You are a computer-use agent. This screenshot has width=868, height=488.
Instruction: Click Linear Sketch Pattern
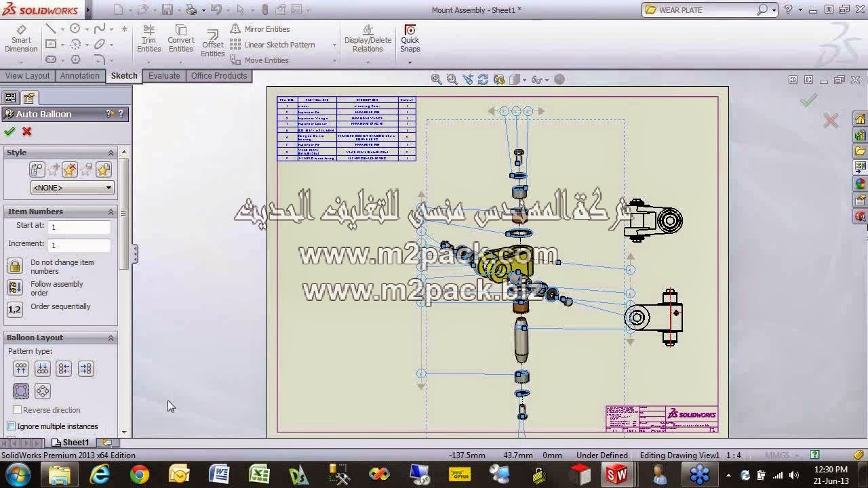272,45
